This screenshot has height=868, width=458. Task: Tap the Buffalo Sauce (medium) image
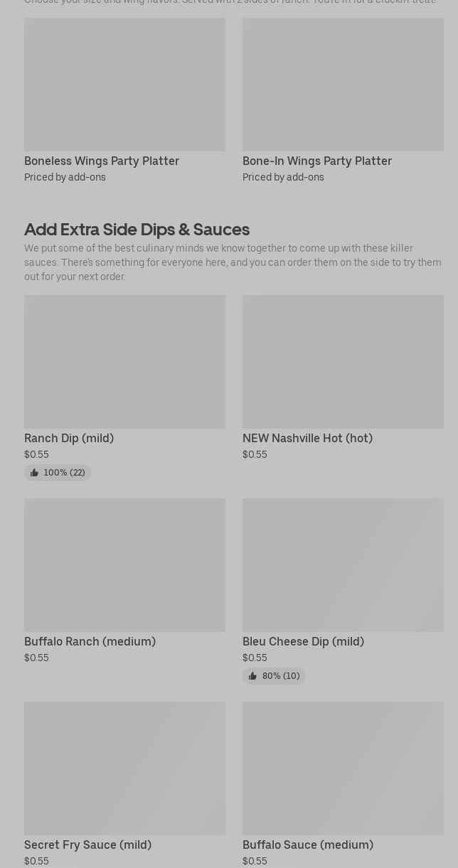pyautogui.click(x=343, y=768)
